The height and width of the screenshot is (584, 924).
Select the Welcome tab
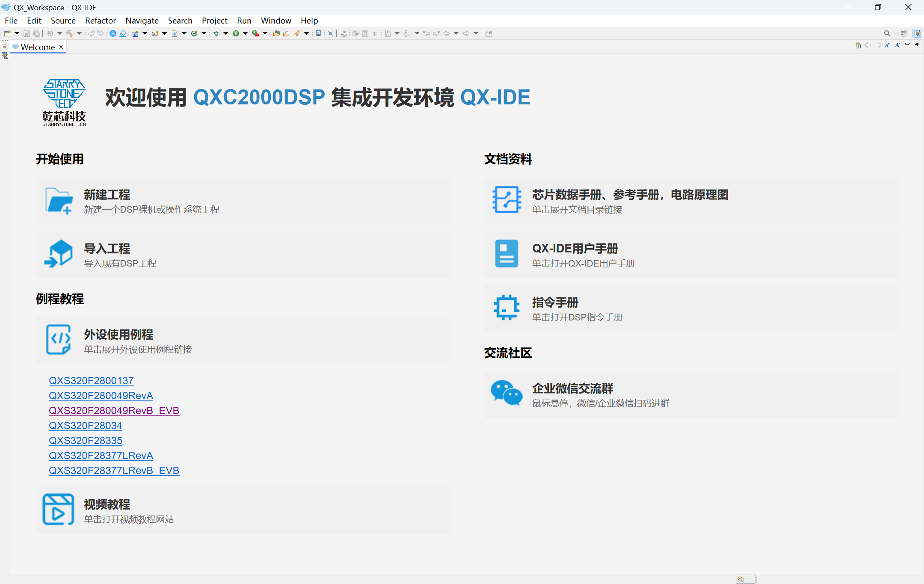tap(38, 47)
